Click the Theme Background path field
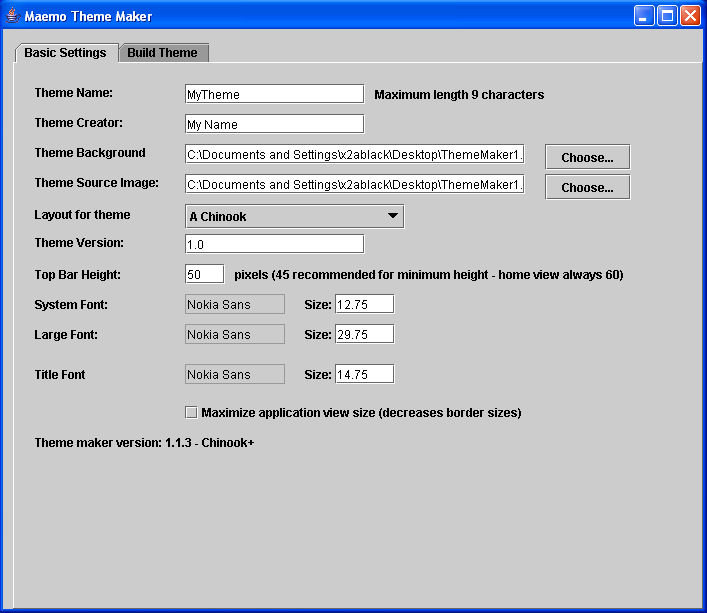 pos(354,154)
